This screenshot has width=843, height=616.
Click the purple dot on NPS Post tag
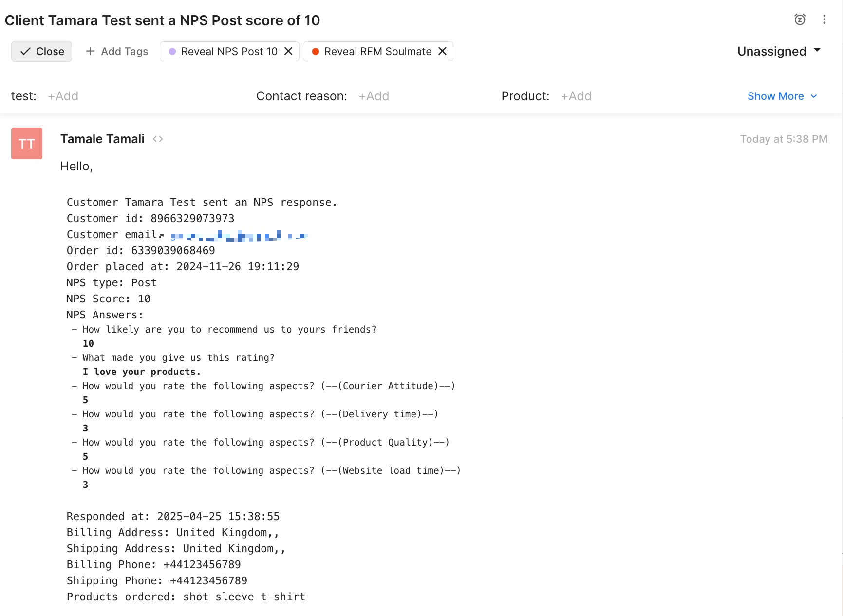172,51
